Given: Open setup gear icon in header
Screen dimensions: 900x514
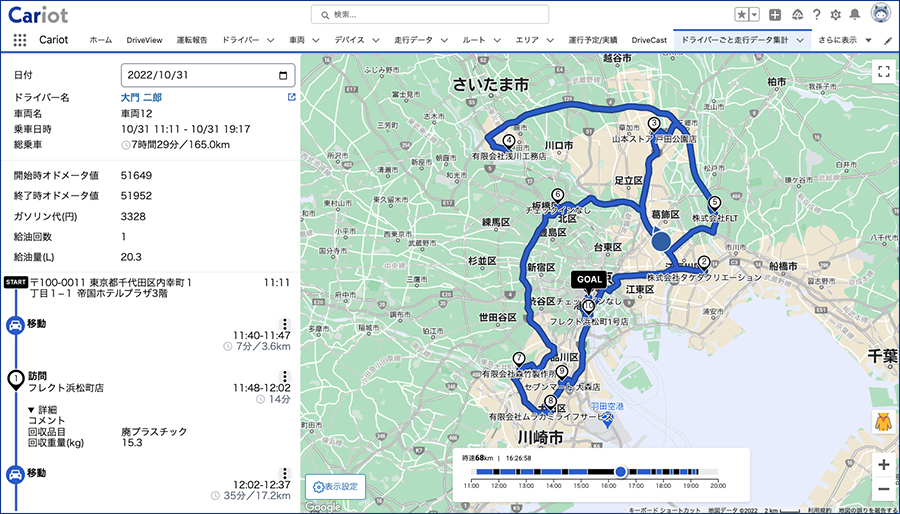Looking at the screenshot, I should click(836, 15).
